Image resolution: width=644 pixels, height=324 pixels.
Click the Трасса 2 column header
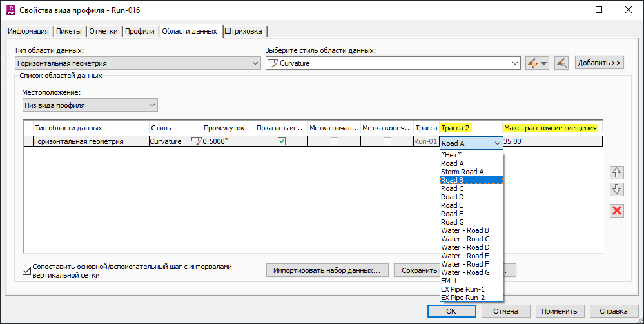click(x=471, y=128)
